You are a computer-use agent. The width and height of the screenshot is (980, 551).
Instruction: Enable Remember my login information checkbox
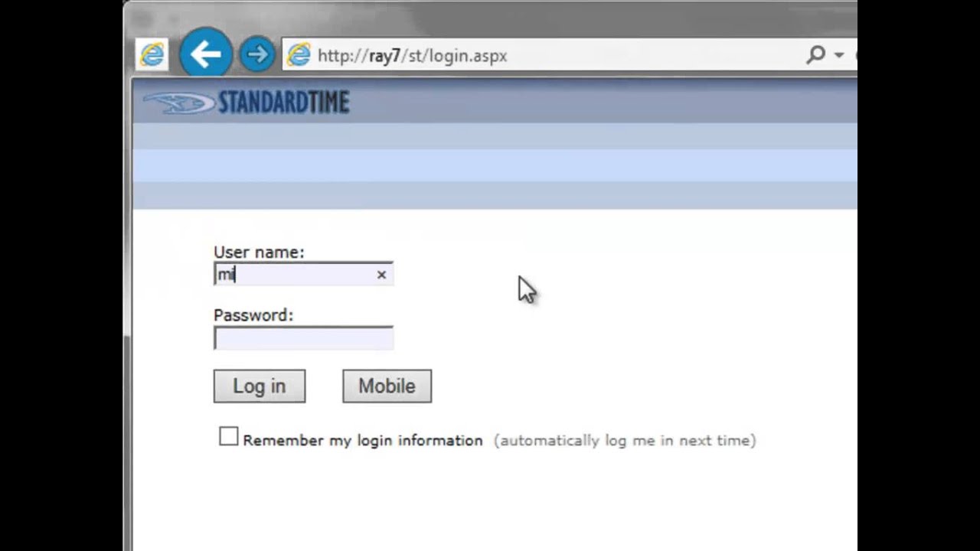point(228,436)
